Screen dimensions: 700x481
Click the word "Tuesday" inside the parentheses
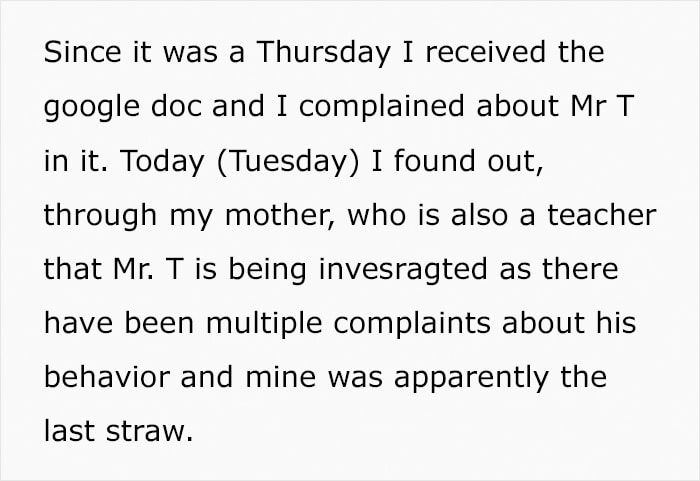[x=288, y=162]
